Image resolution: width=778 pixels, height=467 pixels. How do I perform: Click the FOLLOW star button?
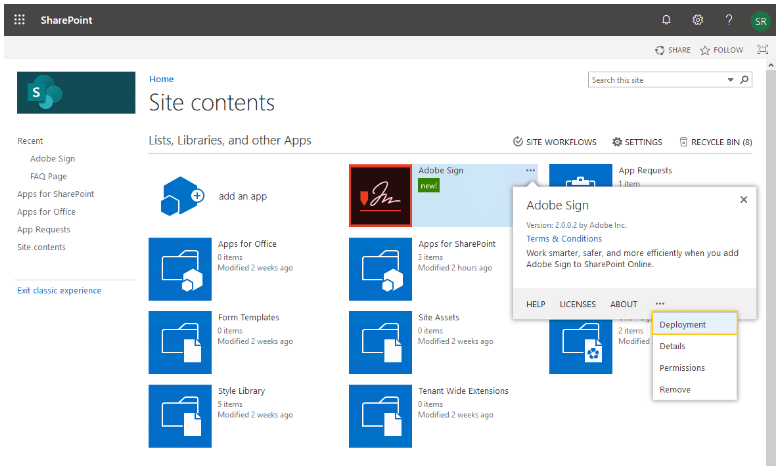[721, 50]
